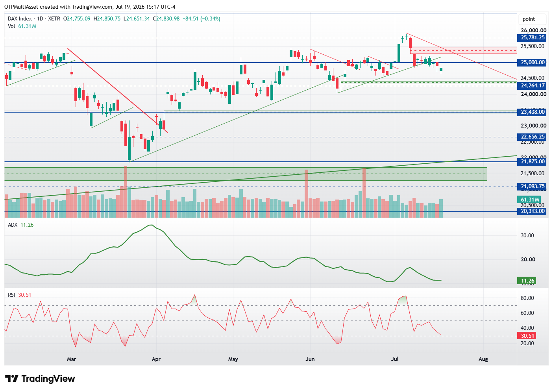Select the DAX Index symbol title
The width and height of the screenshot is (553, 392).
[x=20, y=18]
